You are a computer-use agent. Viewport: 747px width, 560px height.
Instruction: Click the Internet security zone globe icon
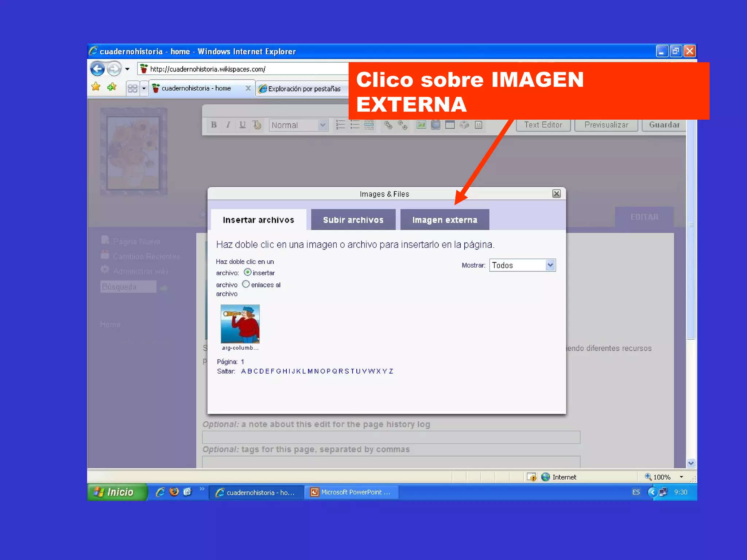tap(545, 477)
